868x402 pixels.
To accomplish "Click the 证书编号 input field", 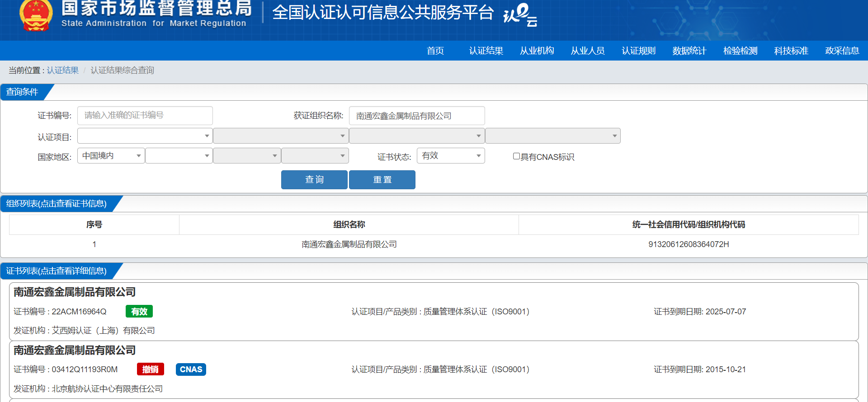I will 145,116.
